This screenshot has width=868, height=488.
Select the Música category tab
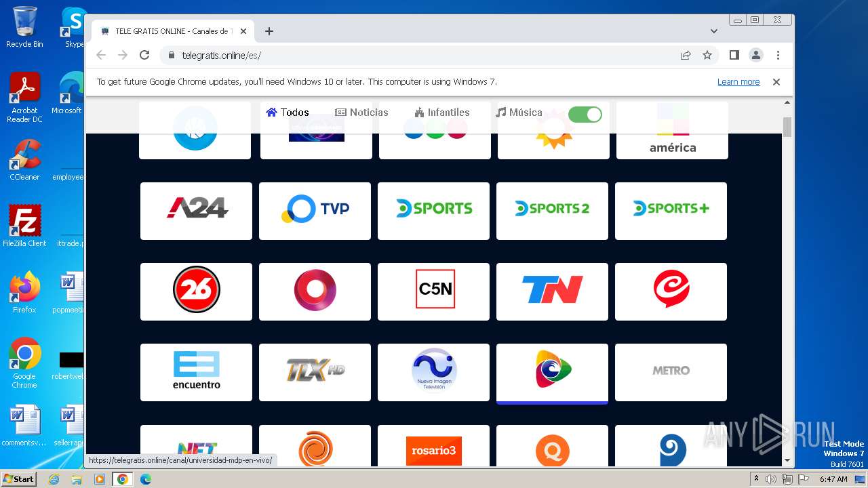(x=519, y=113)
